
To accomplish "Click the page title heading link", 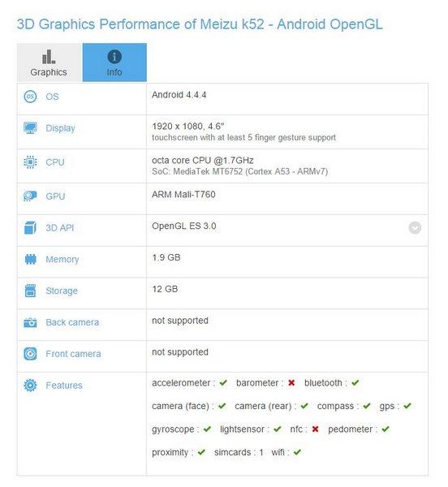I will [200, 24].
